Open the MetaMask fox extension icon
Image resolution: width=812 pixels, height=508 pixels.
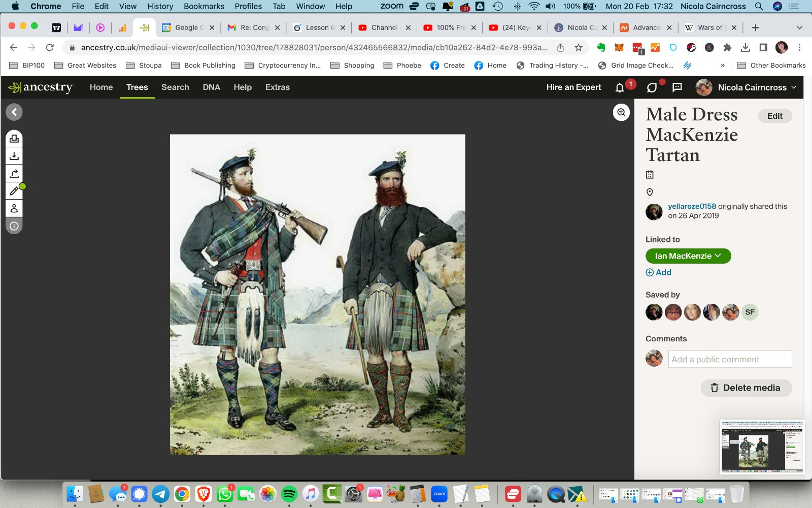(x=619, y=47)
